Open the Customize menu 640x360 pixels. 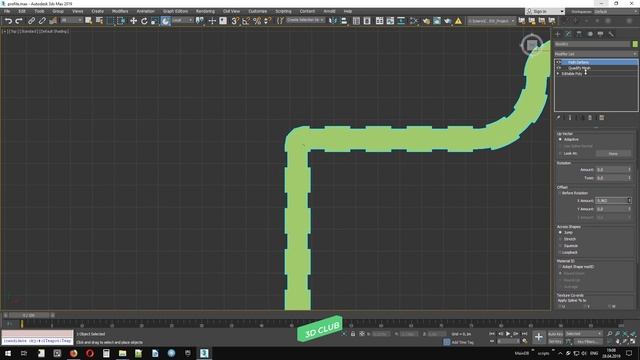pyautogui.click(x=258, y=11)
